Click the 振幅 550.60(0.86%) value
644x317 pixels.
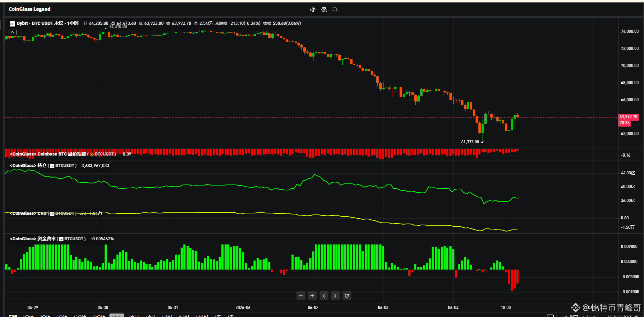(x=282, y=23)
